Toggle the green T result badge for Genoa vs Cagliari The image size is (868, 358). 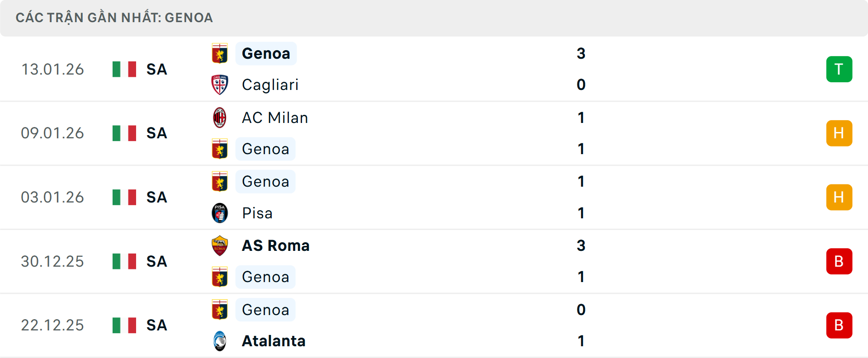click(839, 69)
